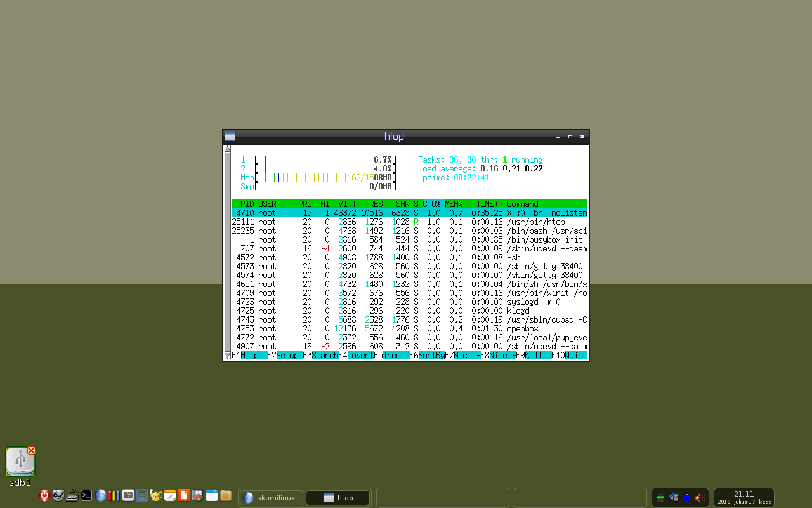Launch the camera screenshot tool

pyautogui.click(x=128, y=495)
